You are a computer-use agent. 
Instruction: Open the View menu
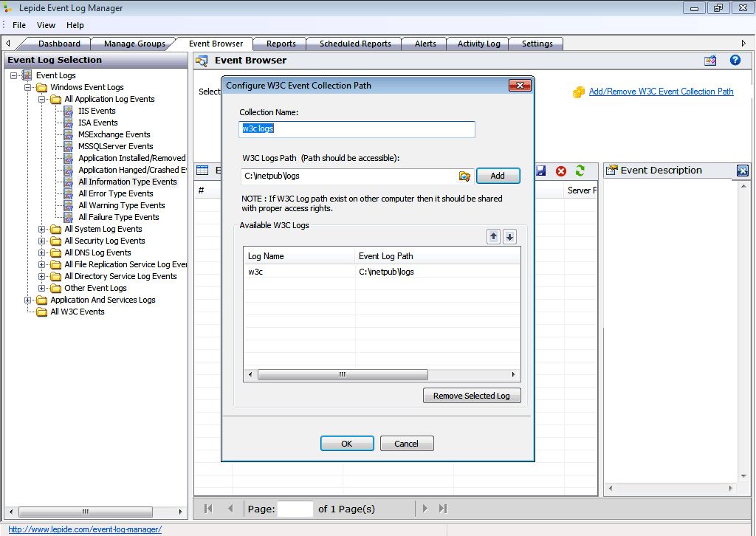(46, 25)
